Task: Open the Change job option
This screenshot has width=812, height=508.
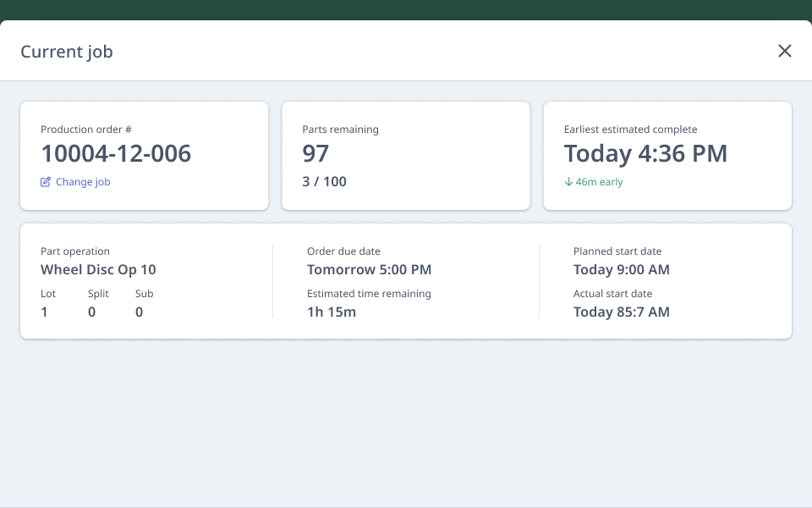Action: click(82, 181)
